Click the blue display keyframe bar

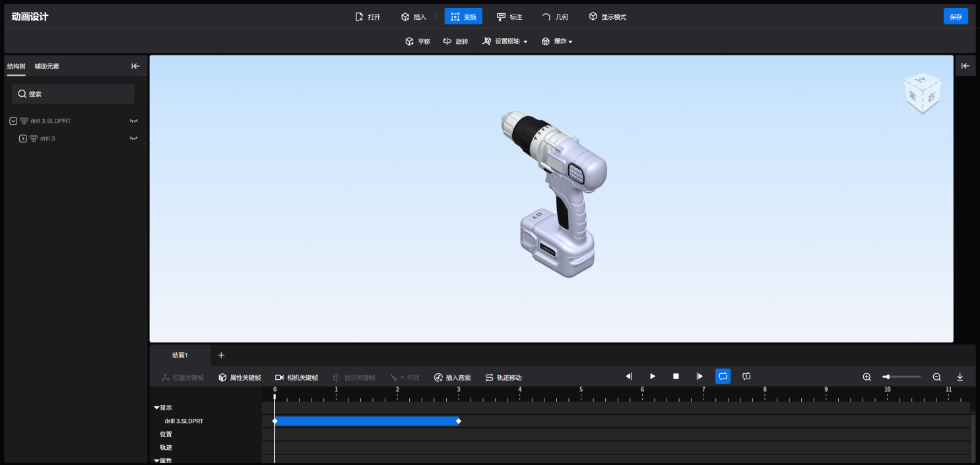[366, 421]
